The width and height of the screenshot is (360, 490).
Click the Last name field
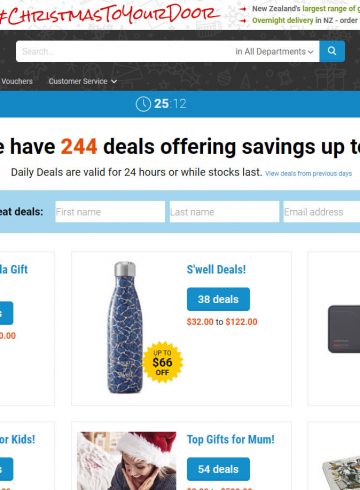(x=224, y=212)
